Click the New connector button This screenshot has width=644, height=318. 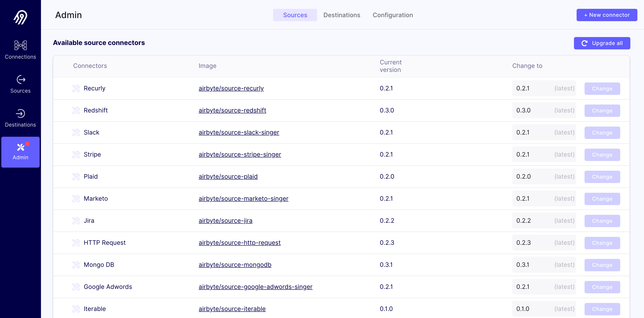[607, 15]
